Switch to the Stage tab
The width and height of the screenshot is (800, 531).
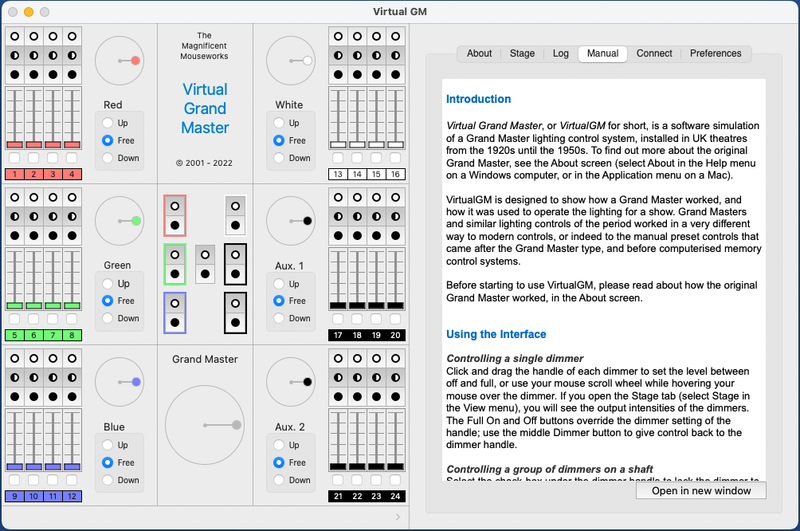point(522,53)
